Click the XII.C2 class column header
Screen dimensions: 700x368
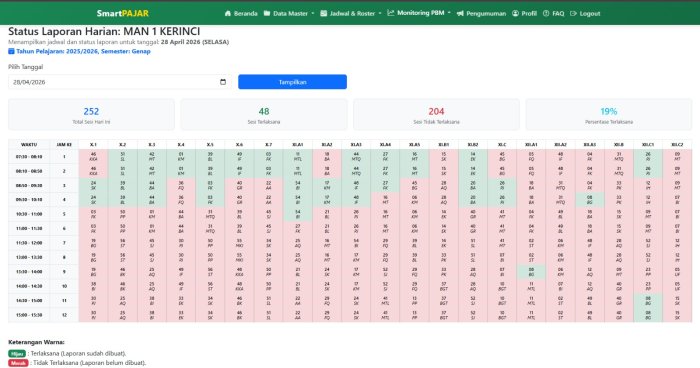pyautogui.click(x=677, y=144)
